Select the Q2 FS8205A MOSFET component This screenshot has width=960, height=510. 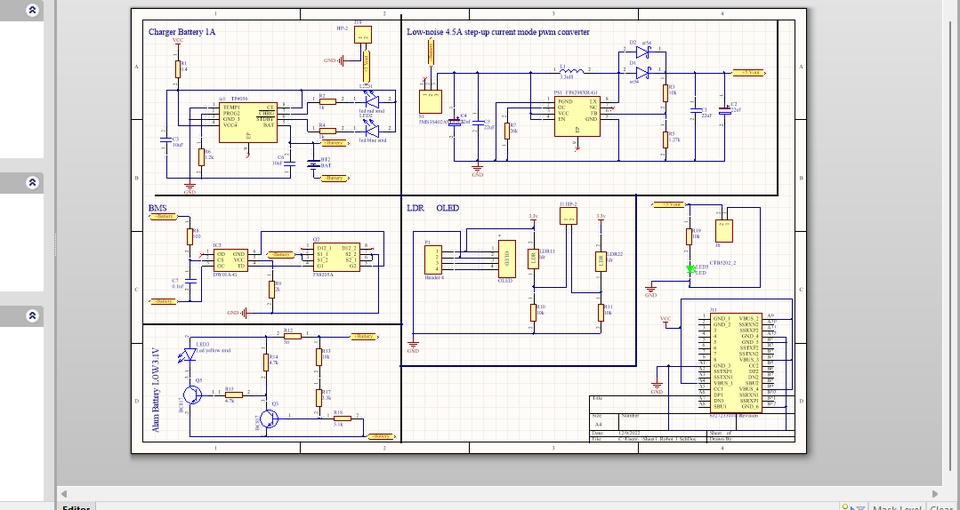tap(336, 257)
